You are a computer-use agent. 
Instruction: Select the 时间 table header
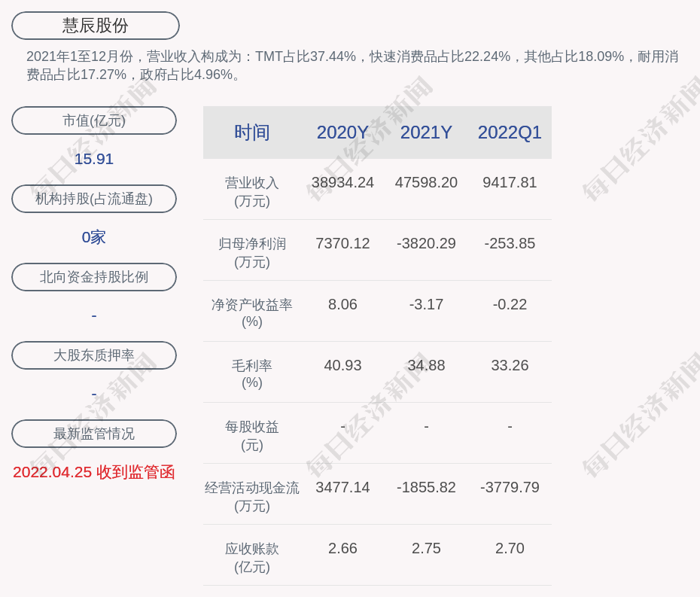252,132
